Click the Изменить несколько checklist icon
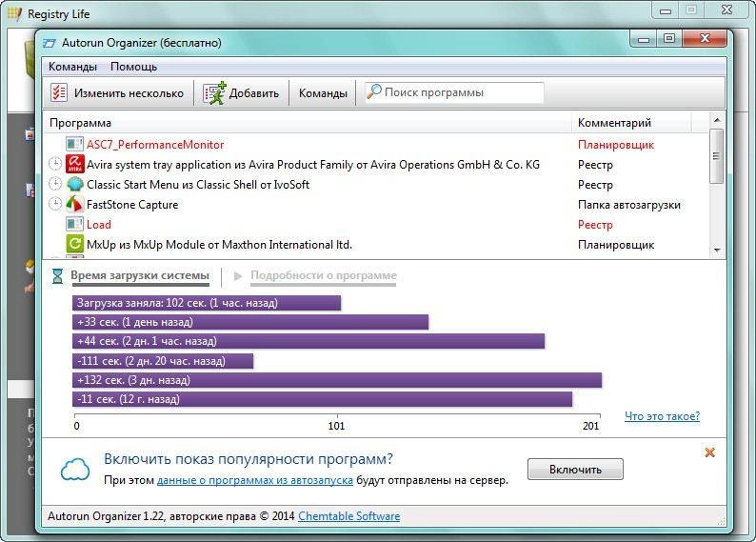This screenshot has height=542, width=756. 59,92
